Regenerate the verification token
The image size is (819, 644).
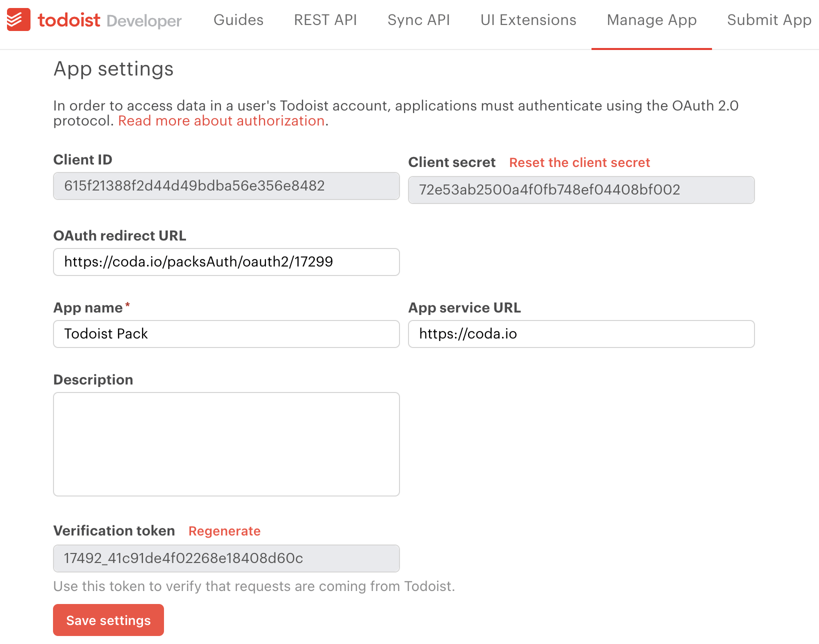click(x=224, y=531)
